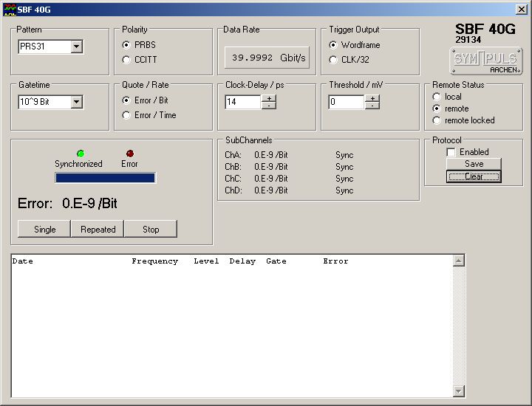Decrease Clock-Delay with minus button
Viewport: 532px width, 406px height.
269,106
